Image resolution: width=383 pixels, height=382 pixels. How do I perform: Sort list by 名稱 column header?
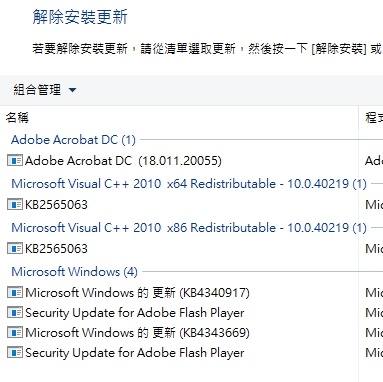click(17, 117)
